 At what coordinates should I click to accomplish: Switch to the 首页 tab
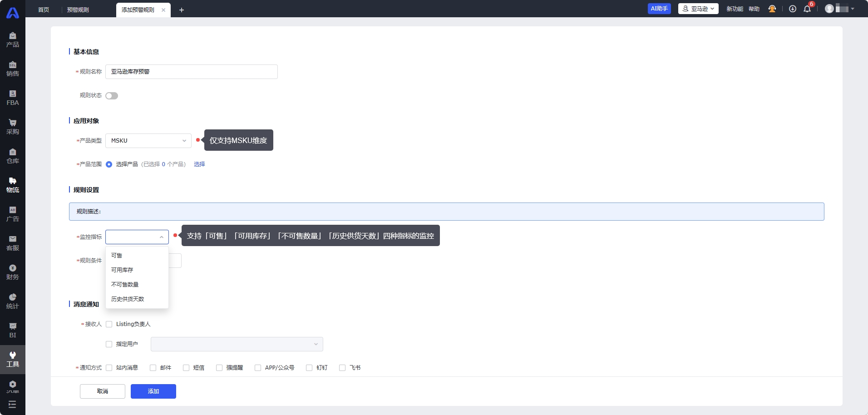tap(44, 10)
